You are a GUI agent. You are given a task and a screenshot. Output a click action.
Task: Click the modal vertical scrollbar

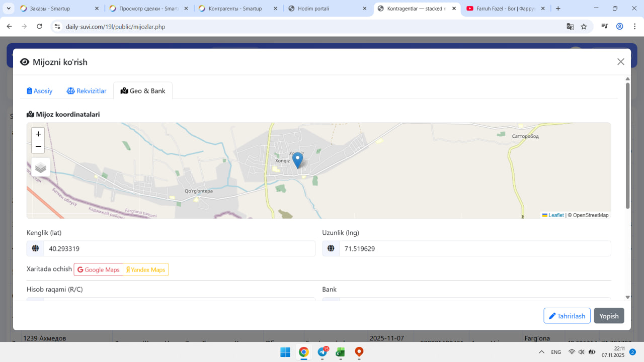627,146
